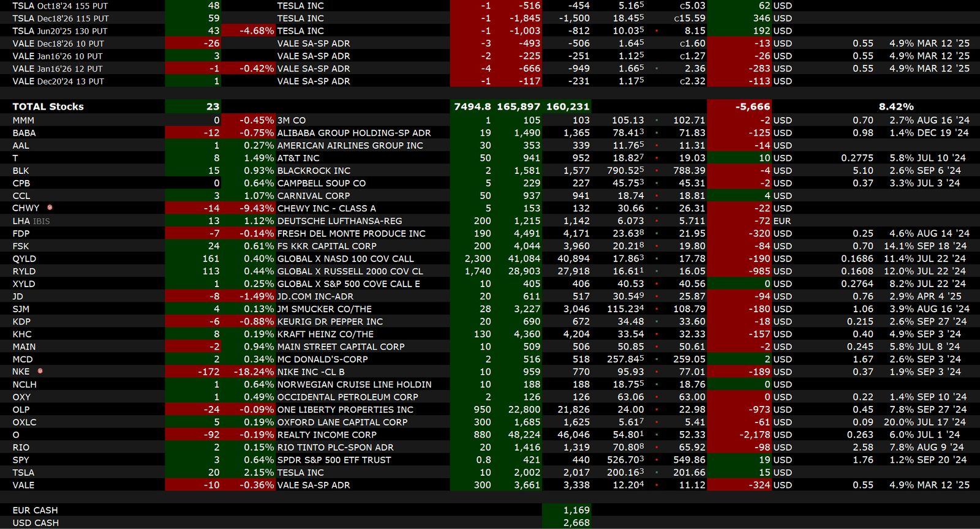
Task: Select the REALTY INCOME CORP name
Action: point(326,435)
